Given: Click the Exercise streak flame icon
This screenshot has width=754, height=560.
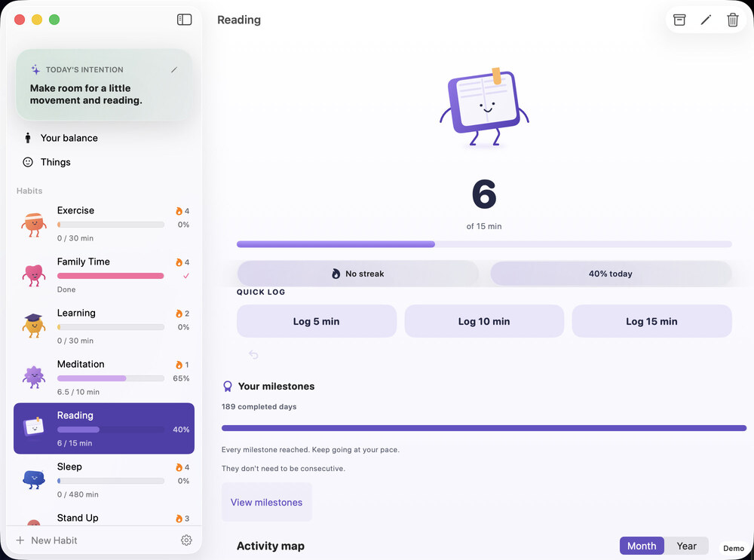Looking at the screenshot, I should 179,211.
